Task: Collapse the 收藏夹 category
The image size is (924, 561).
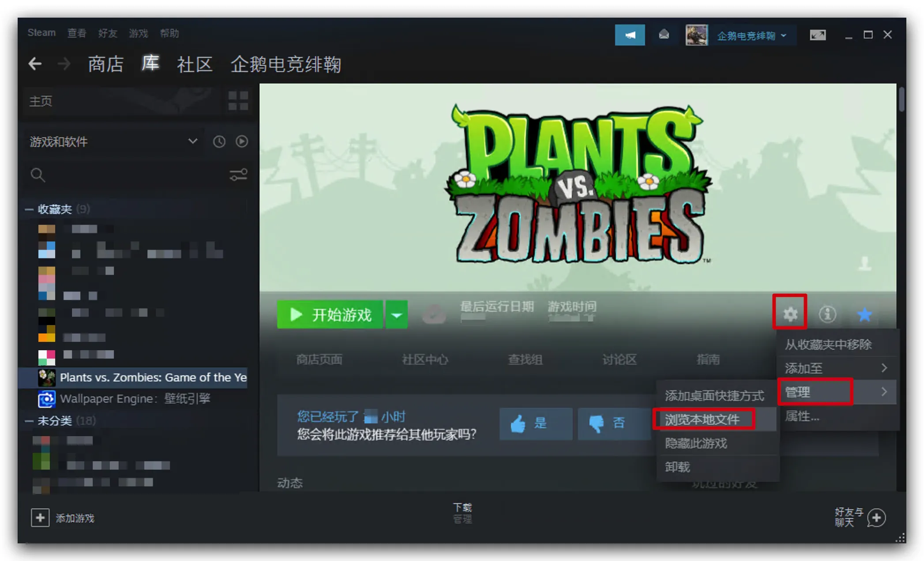Action: (29, 209)
